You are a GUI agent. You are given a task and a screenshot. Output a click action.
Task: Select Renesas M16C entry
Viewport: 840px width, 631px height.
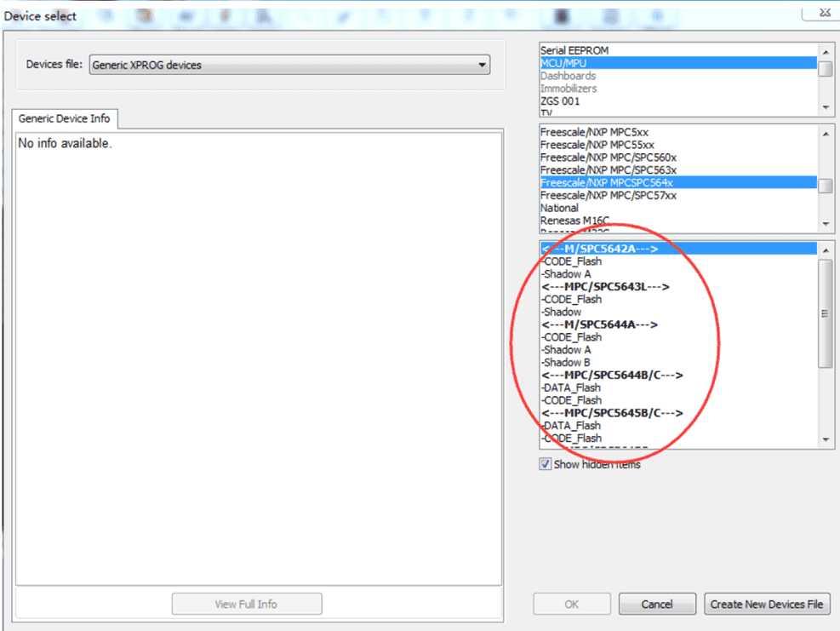[678, 221]
